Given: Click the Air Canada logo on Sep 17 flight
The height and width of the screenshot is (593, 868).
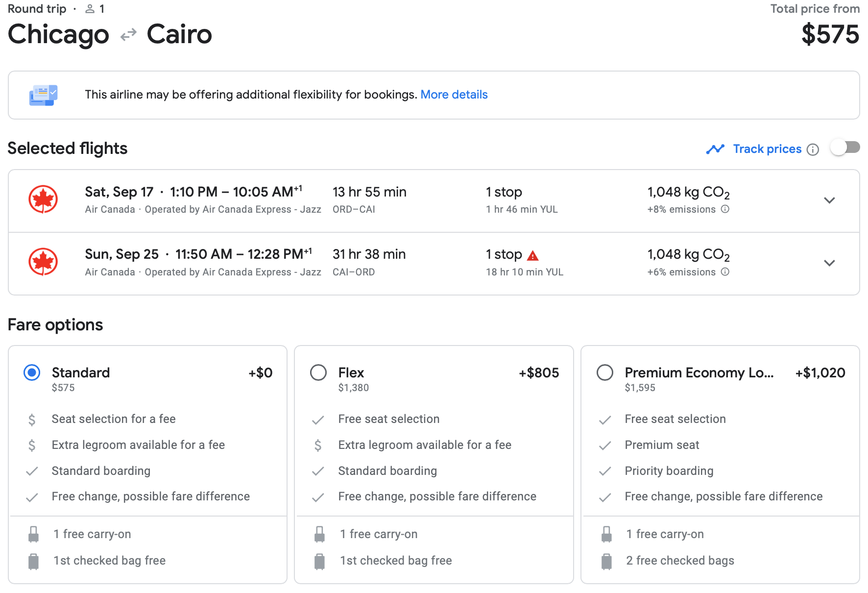Looking at the screenshot, I should 43,200.
